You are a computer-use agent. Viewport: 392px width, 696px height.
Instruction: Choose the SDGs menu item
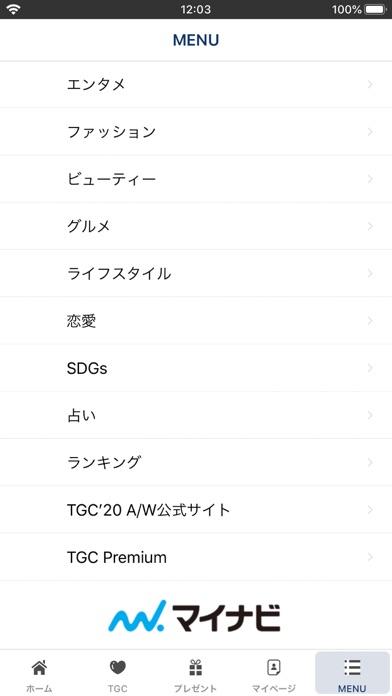pyautogui.click(x=196, y=368)
